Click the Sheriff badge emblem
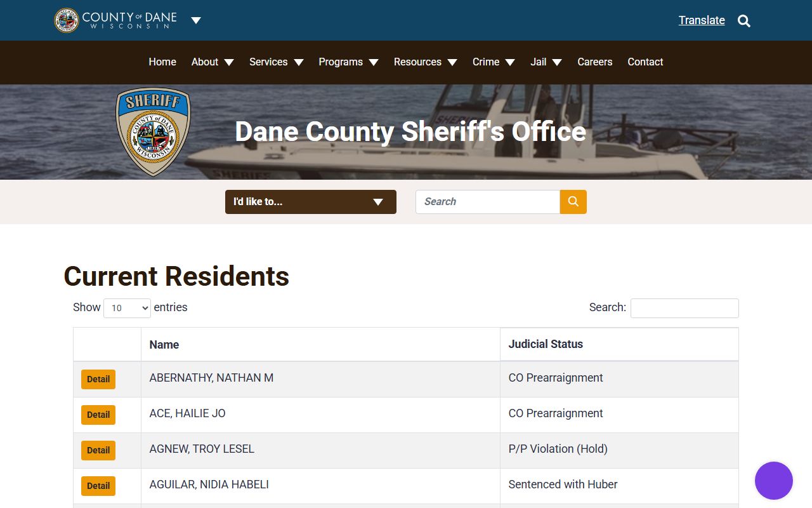 (153, 131)
